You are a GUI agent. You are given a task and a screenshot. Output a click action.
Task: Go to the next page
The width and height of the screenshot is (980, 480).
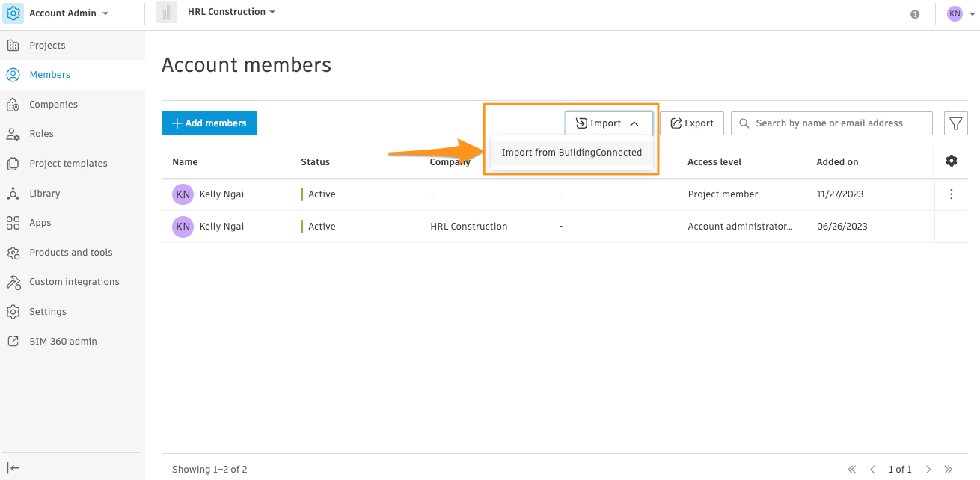click(928, 470)
